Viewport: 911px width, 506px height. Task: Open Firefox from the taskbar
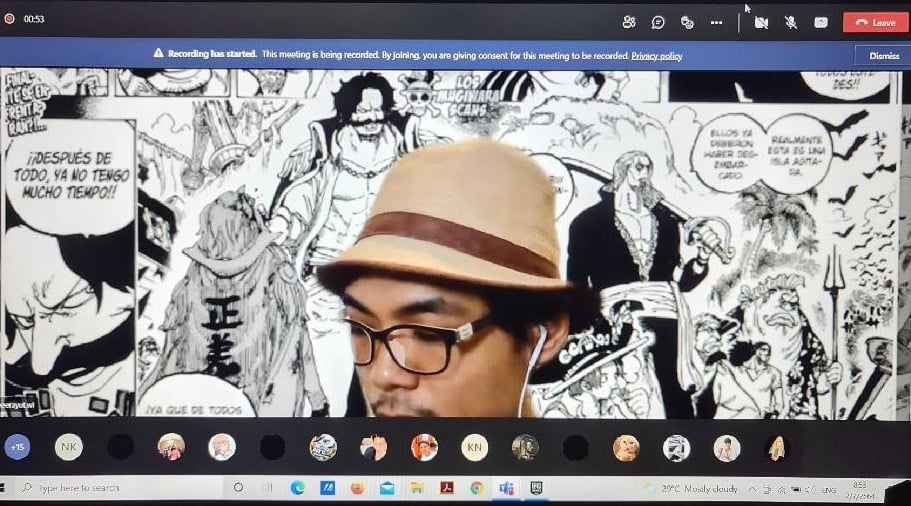pyautogui.click(x=357, y=488)
